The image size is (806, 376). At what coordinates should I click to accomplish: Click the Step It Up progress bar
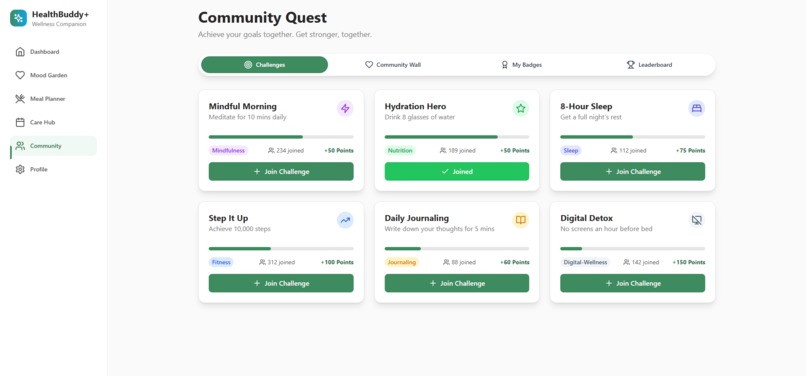point(281,248)
